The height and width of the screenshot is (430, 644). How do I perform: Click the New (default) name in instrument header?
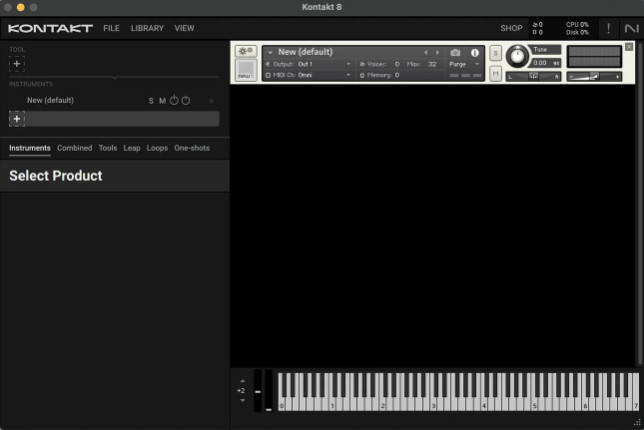coord(305,52)
